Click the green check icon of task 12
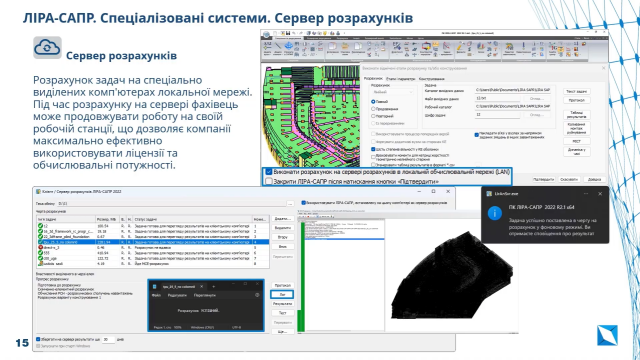The width and height of the screenshot is (640, 360). tap(40, 226)
